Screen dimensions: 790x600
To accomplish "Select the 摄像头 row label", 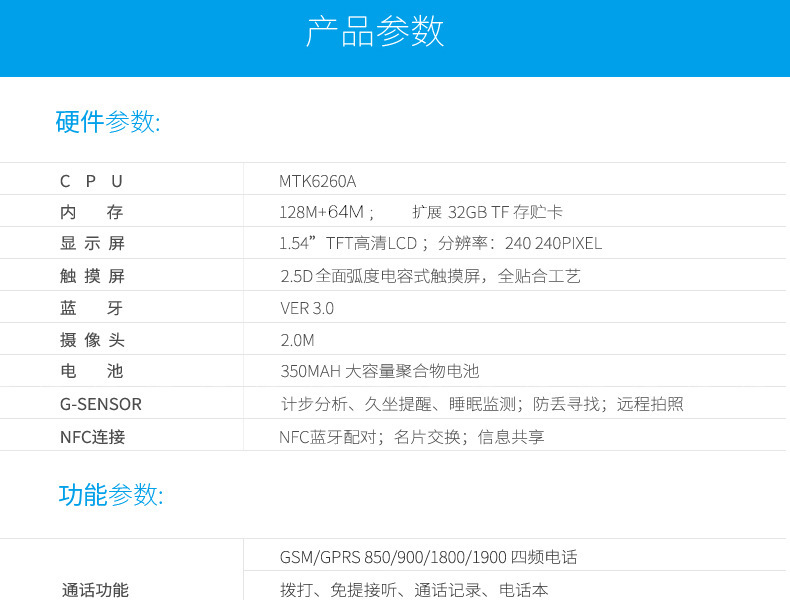I will pyautogui.click(x=92, y=340).
